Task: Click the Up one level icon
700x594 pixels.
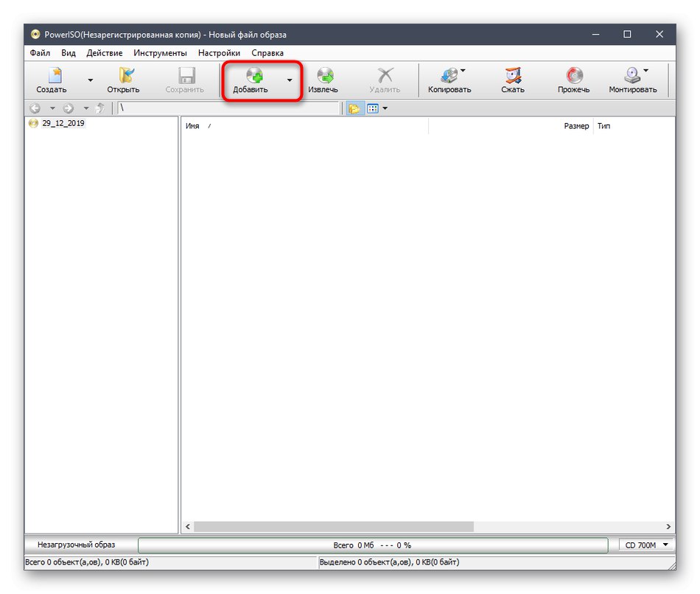Action: pyautogui.click(x=100, y=108)
